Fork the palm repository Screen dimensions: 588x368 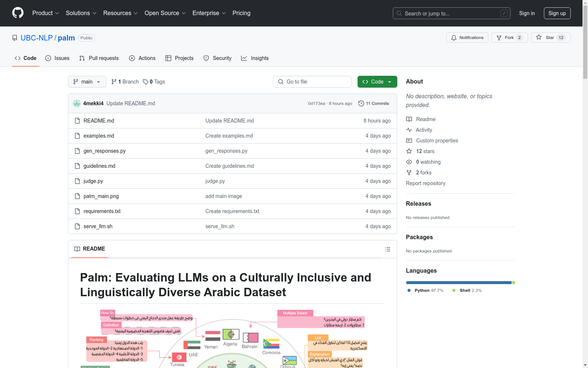(x=509, y=38)
